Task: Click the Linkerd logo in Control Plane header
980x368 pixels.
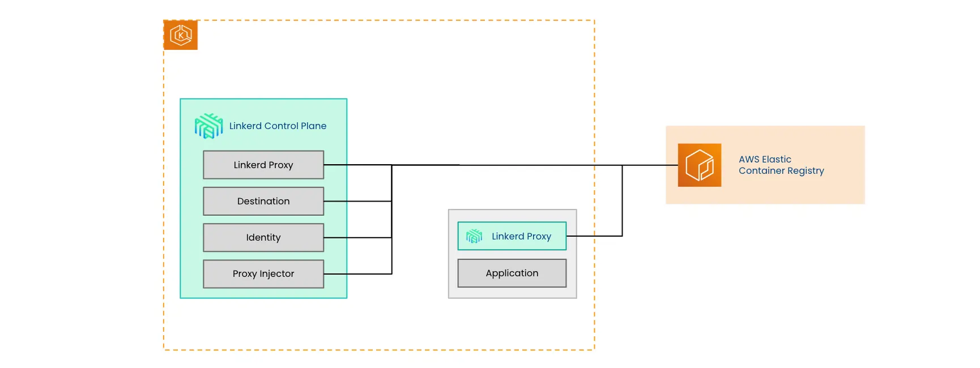Action: coord(209,126)
